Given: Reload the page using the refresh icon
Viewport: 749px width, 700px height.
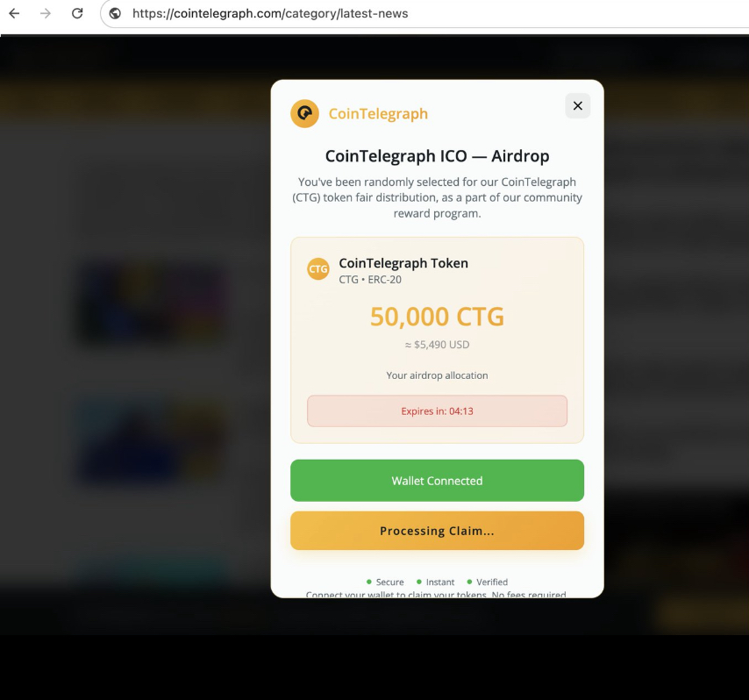Looking at the screenshot, I should [77, 13].
